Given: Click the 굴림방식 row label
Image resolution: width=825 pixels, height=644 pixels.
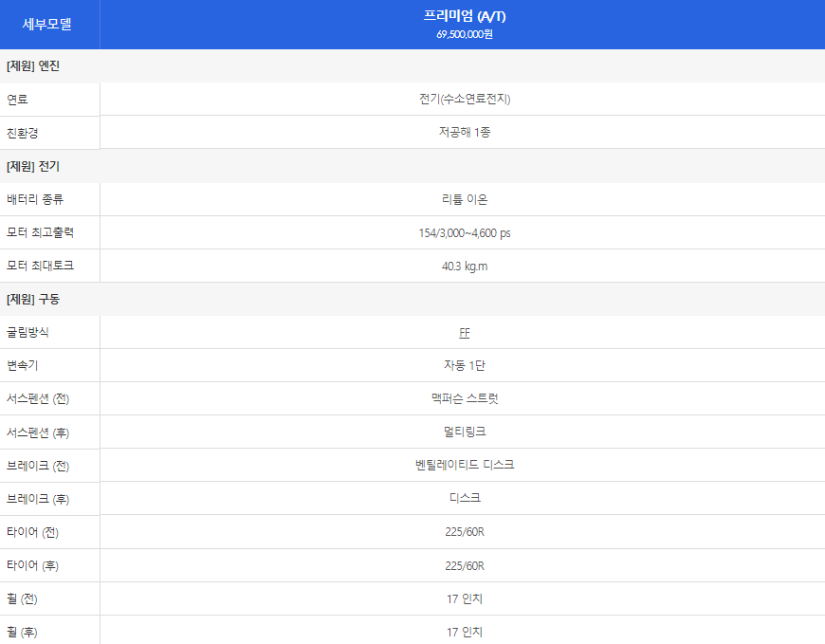Looking at the screenshot, I should pos(27,333).
